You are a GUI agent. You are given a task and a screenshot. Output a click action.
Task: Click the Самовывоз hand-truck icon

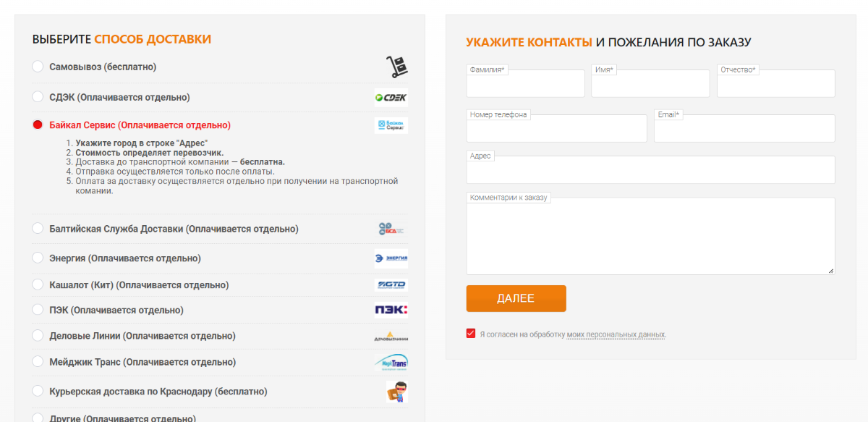396,67
